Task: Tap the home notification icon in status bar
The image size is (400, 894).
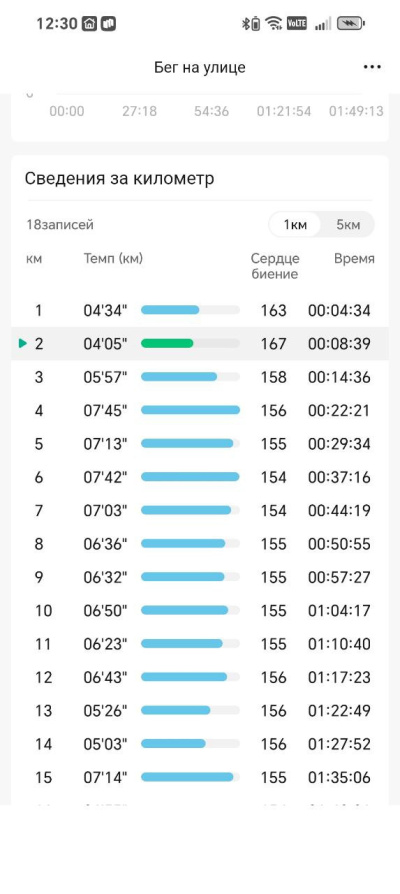Action: (89, 23)
